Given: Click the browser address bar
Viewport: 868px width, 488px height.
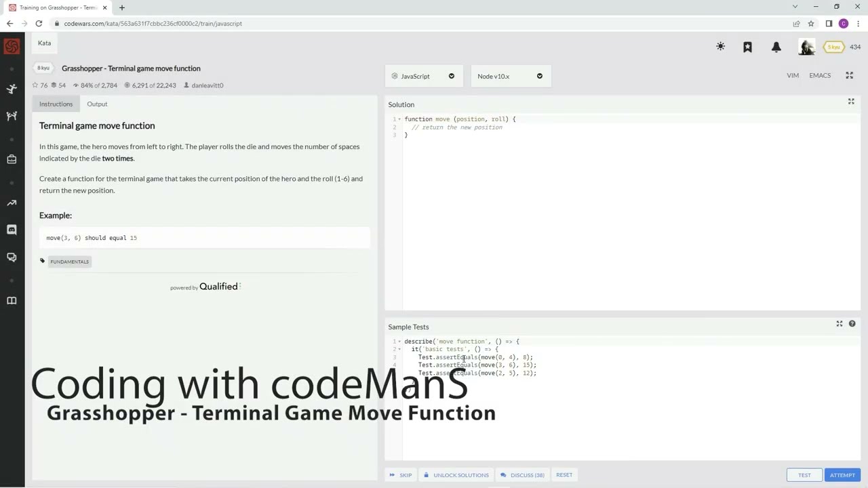Looking at the screenshot, I should coord(420,23).
